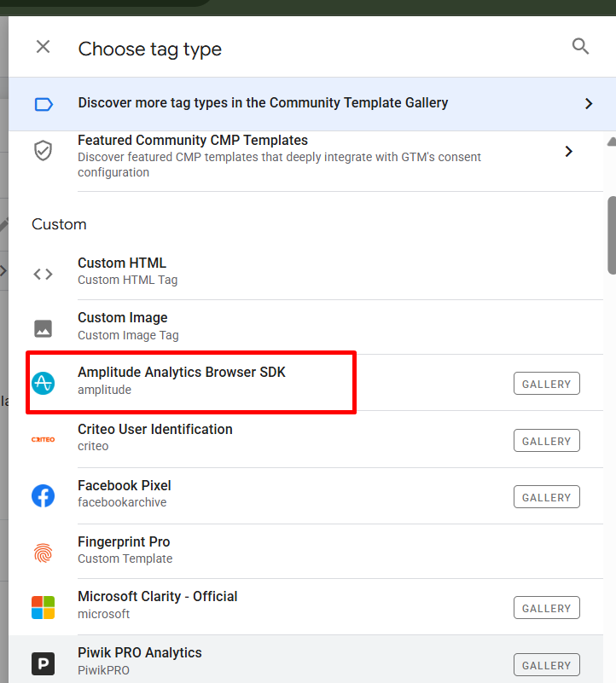Expand the Community Template Gallery banner arrow
616x683 pixels.
coord(588,104)
